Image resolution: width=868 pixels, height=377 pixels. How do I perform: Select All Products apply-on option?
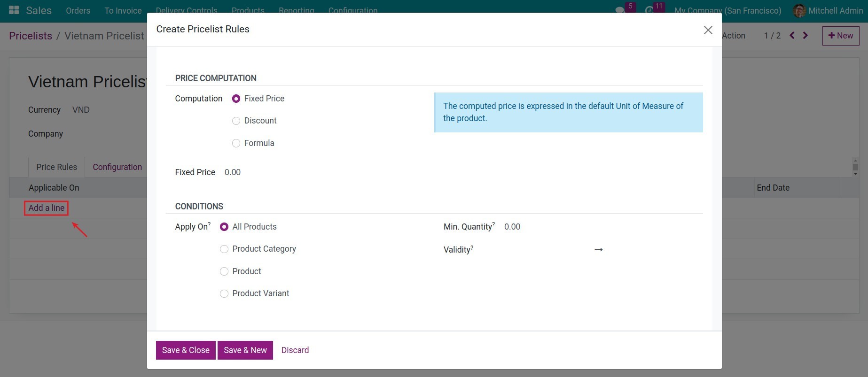point(224,227)
